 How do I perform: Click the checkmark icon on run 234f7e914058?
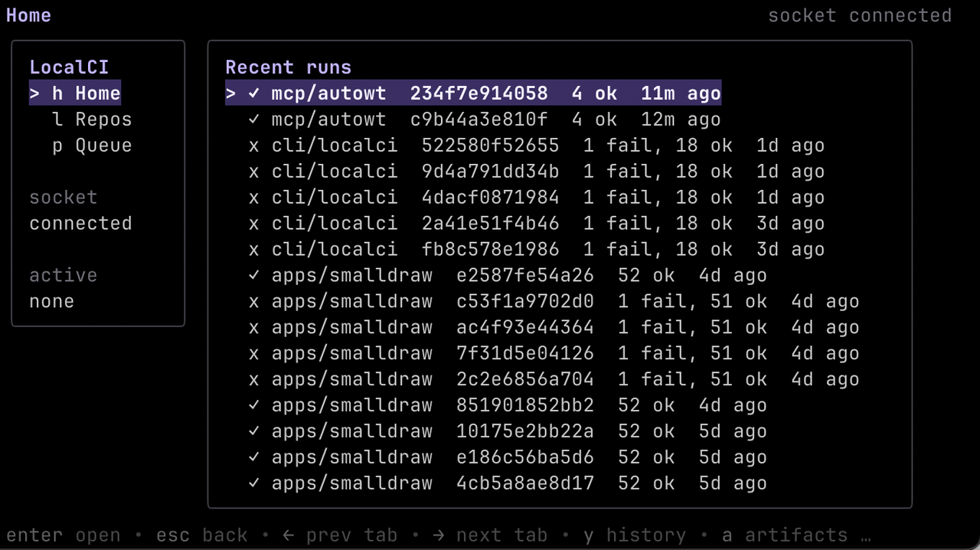pyautogui.click(x=254, y=93)
